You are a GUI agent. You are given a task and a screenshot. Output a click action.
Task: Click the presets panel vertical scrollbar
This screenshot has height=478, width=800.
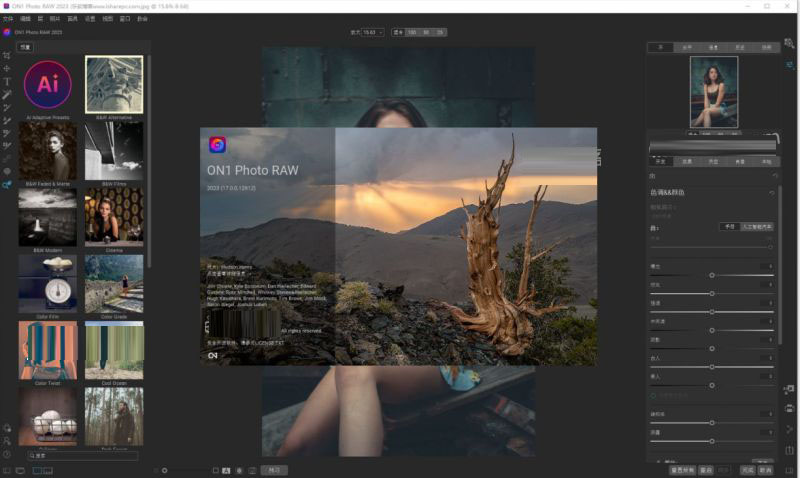point(149,161)
